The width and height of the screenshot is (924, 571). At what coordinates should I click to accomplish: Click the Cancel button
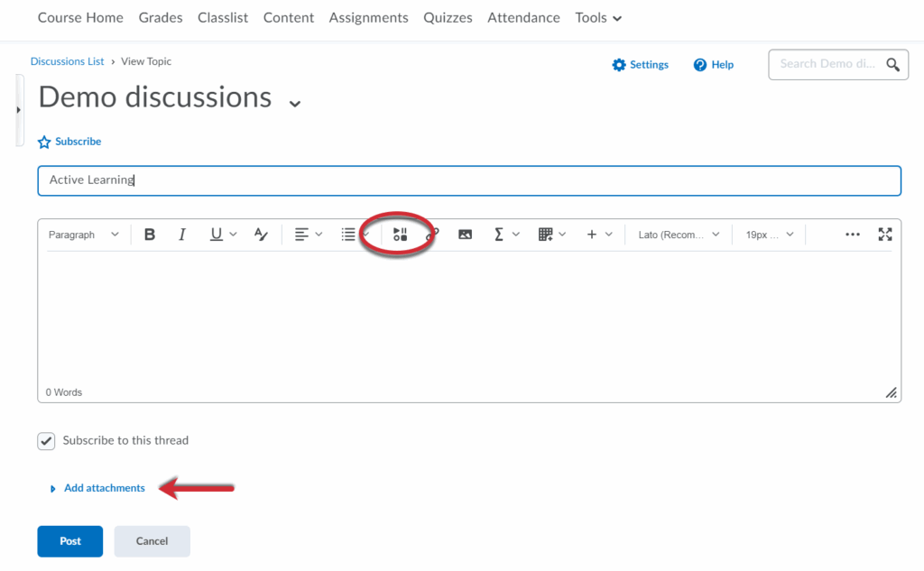click(152, 541)
